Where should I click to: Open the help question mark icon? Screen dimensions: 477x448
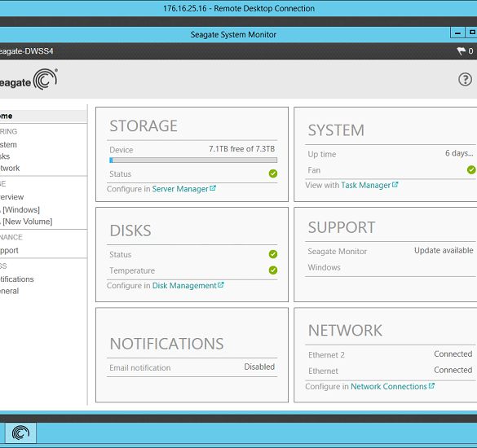465,80
